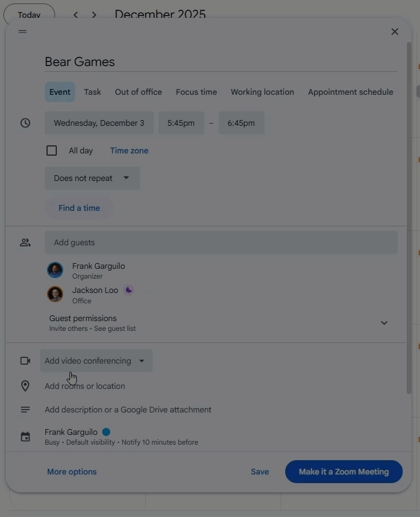
Task: Click the clock icon beside the date
Action: (x=25, y=123)
